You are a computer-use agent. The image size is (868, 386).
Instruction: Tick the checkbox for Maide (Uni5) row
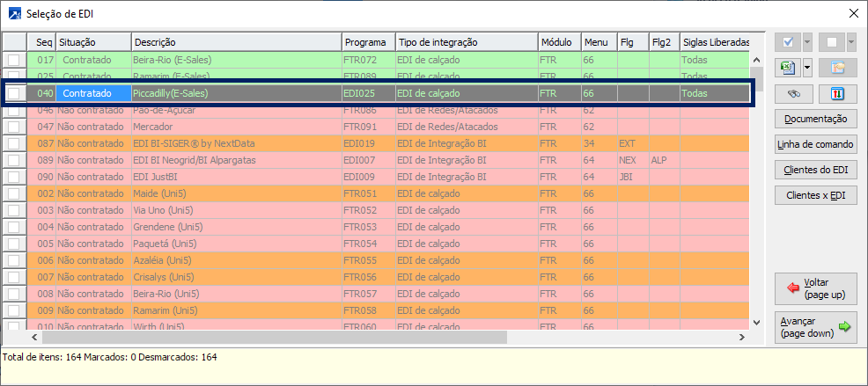(14, 193)
